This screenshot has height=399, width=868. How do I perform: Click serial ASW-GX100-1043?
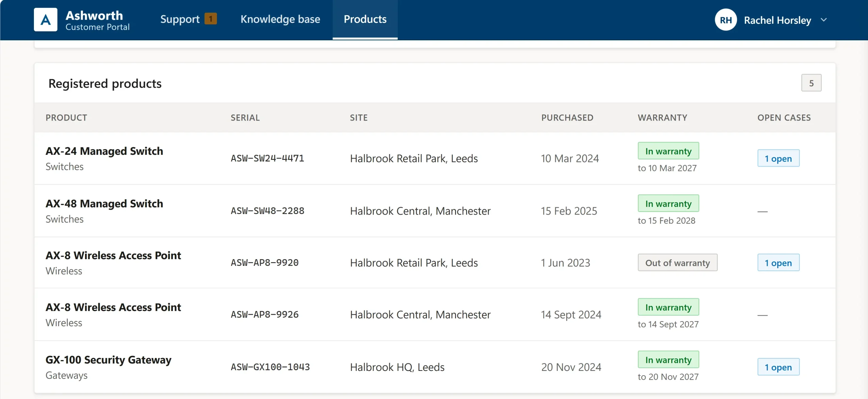coord(270,367)
